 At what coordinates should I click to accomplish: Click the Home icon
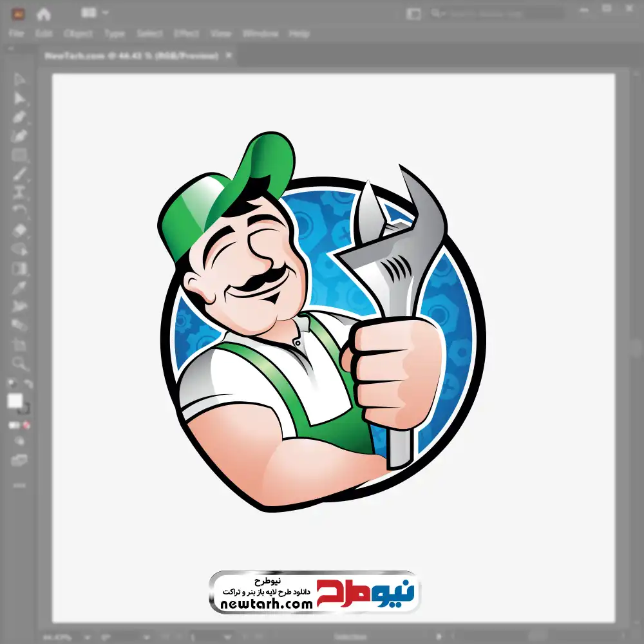[44, 14]
